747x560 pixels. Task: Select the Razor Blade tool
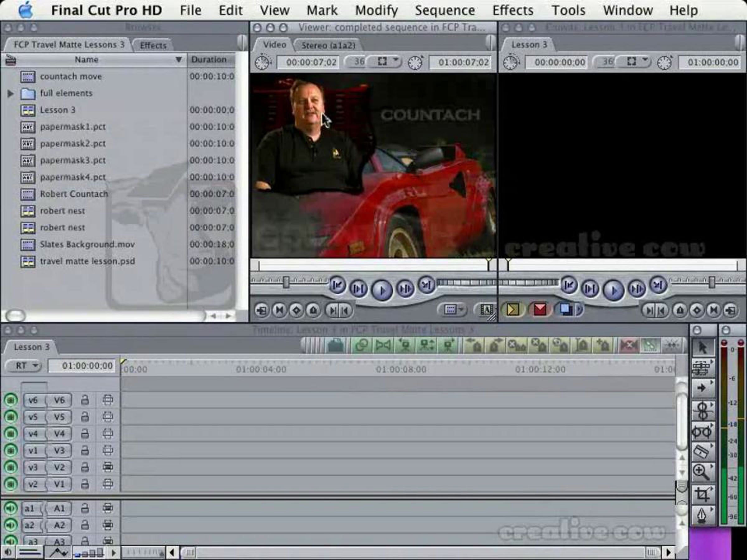click(702, 452)
